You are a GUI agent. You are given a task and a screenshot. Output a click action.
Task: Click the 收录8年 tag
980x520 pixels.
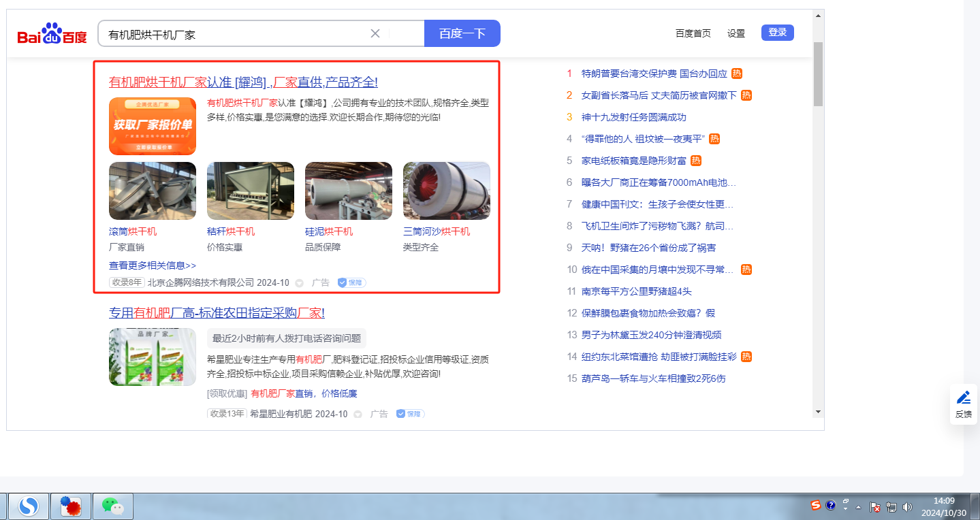127,282
